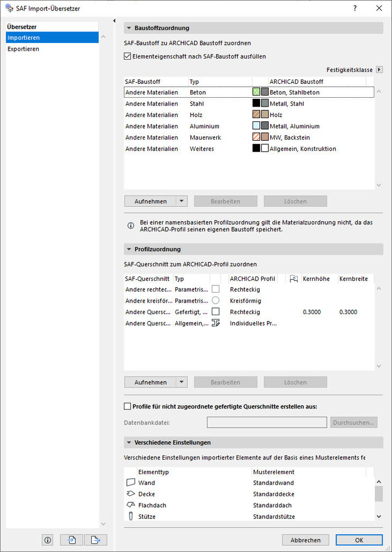Click rectangle icon in Gefertigt Rechteckig row
392x552 pixels.
[x=216, y=311]
